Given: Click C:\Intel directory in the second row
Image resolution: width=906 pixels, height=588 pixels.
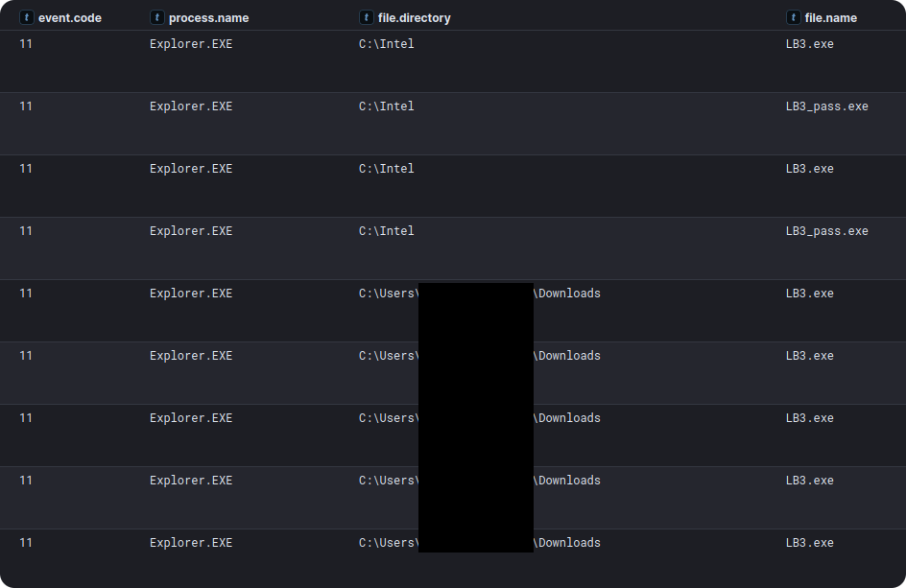Looking at the screenshot, I should (x=386, y=106).
